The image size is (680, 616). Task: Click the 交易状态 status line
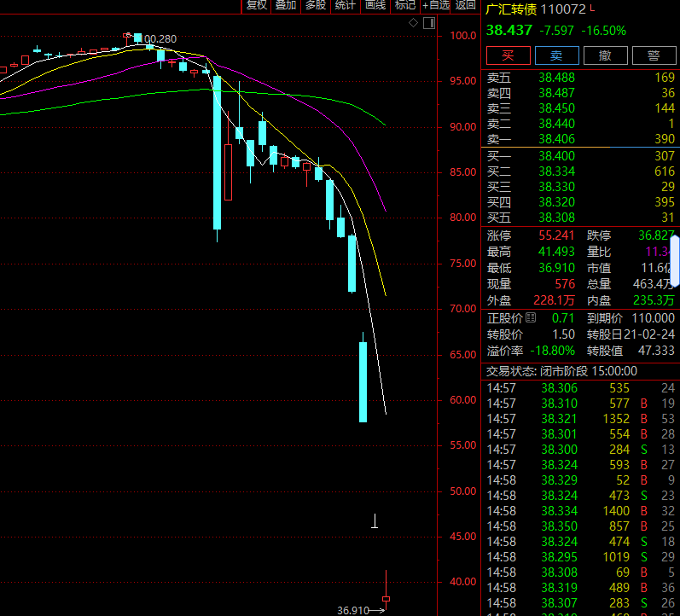click(561, 371)
